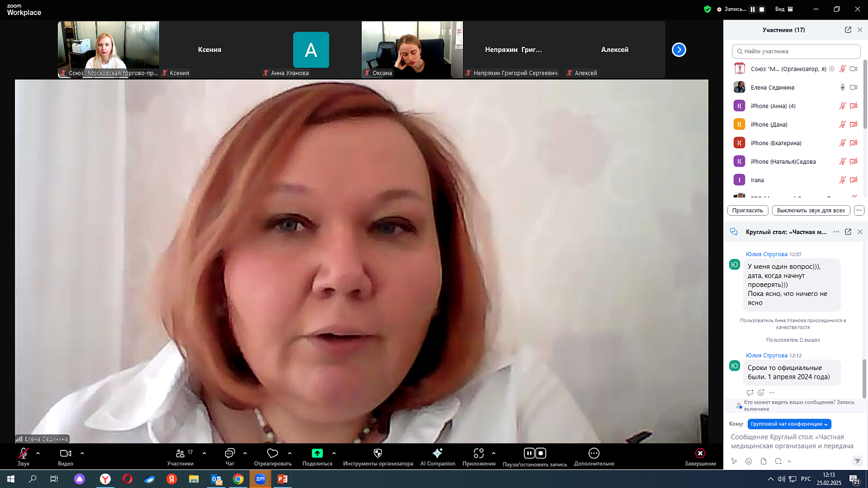Click Выключить звук для всех button
The height and width of the screenshot is (488, 868).
[x=811, y=210]
